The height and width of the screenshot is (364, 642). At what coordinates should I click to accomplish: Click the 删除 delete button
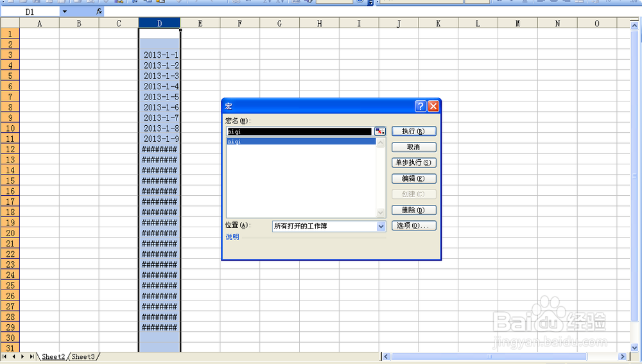point(413,210)
